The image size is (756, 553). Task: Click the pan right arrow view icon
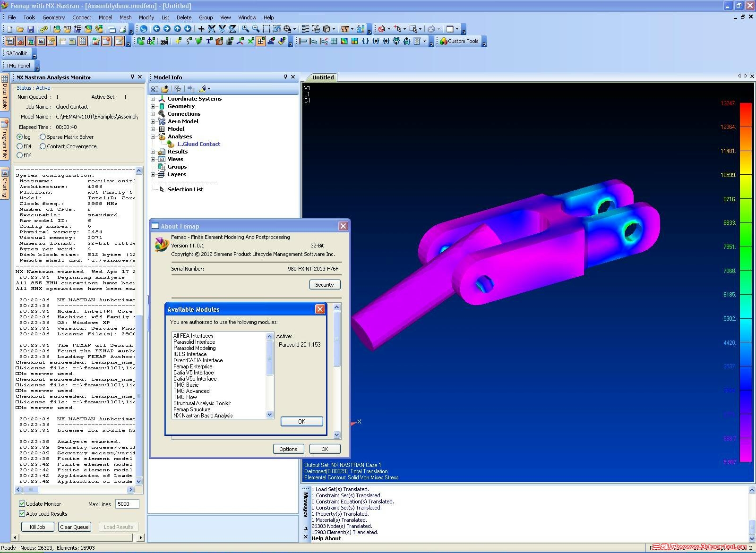(x=167, y=29)
